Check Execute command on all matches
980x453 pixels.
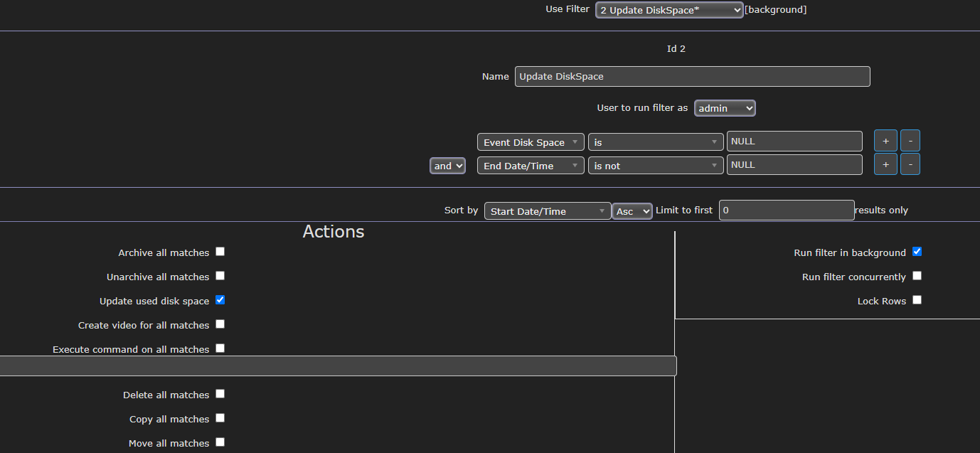coord(220,348)
